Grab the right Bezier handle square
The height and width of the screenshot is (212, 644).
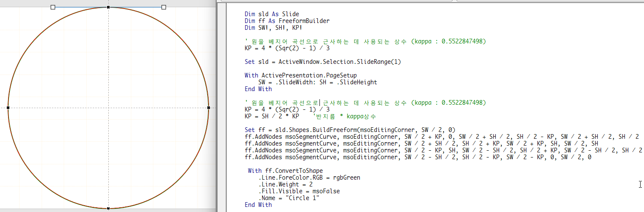coord(164,7)
